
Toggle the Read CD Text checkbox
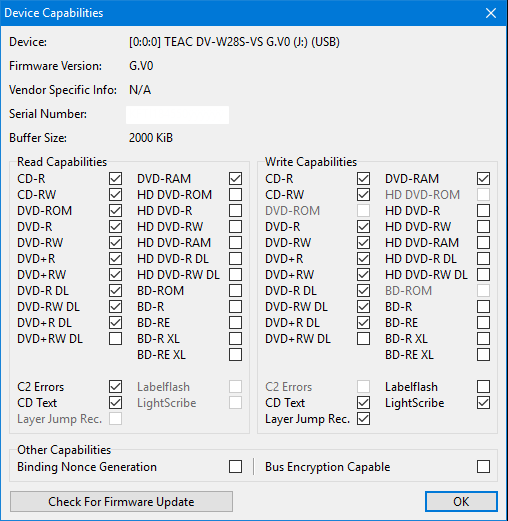coord(115,403)
